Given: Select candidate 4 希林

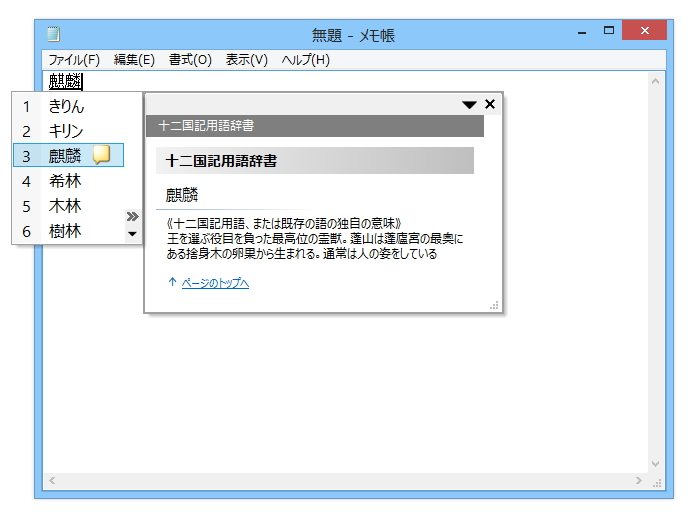Looking at the screenshot, I should point(69,181).
